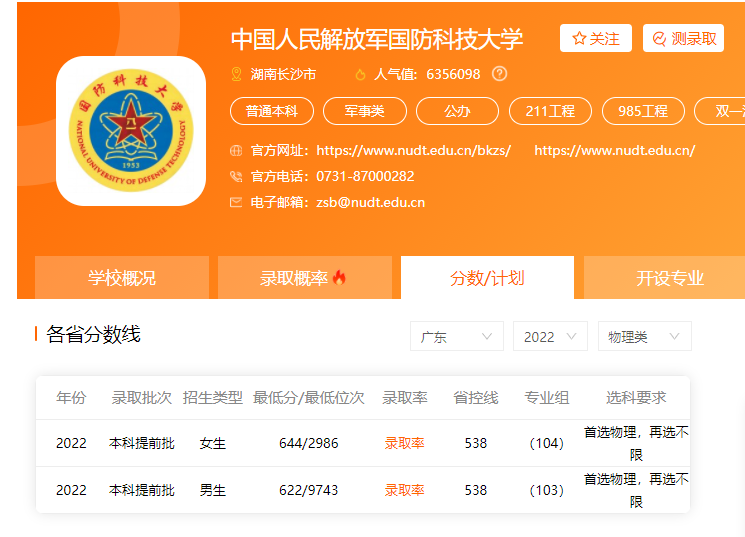Click 录取率 link in 男生 row

[x=404, y=490]
